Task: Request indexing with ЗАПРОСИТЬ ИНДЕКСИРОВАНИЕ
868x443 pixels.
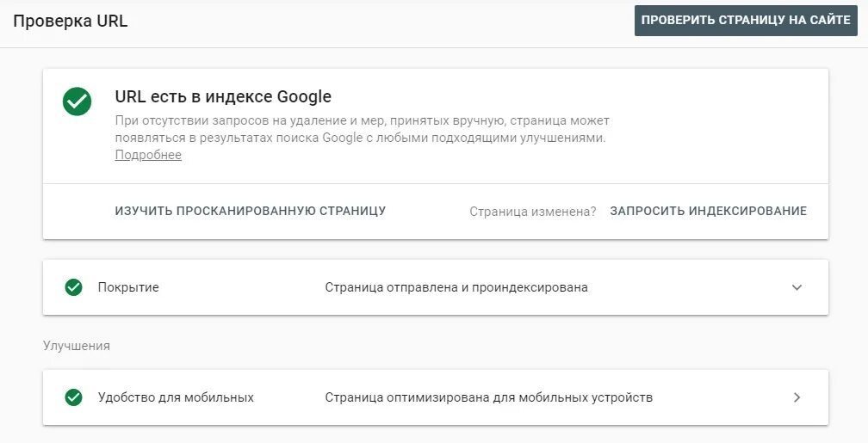Action: point(708,211)
